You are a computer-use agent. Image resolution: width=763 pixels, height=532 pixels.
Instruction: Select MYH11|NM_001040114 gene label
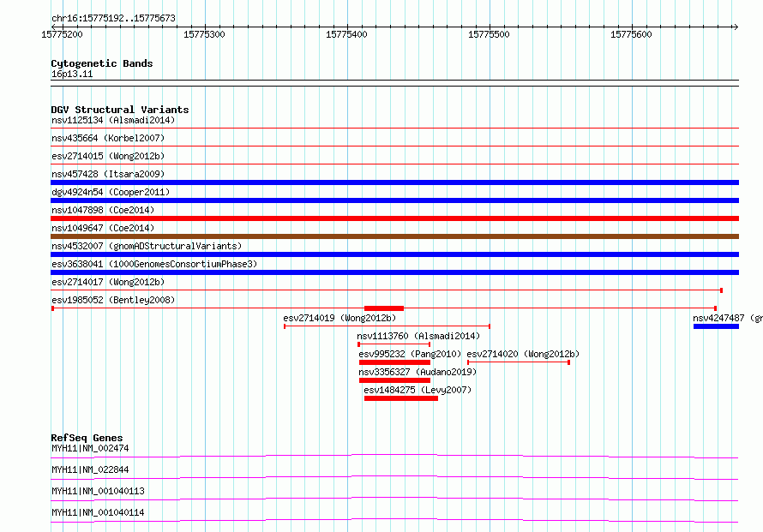point(98,512)
